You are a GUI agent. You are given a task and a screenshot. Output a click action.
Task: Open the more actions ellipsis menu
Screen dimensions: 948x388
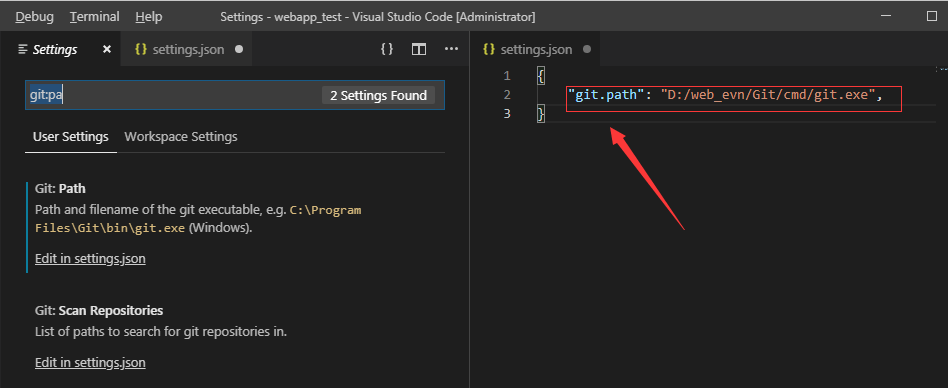451,49
